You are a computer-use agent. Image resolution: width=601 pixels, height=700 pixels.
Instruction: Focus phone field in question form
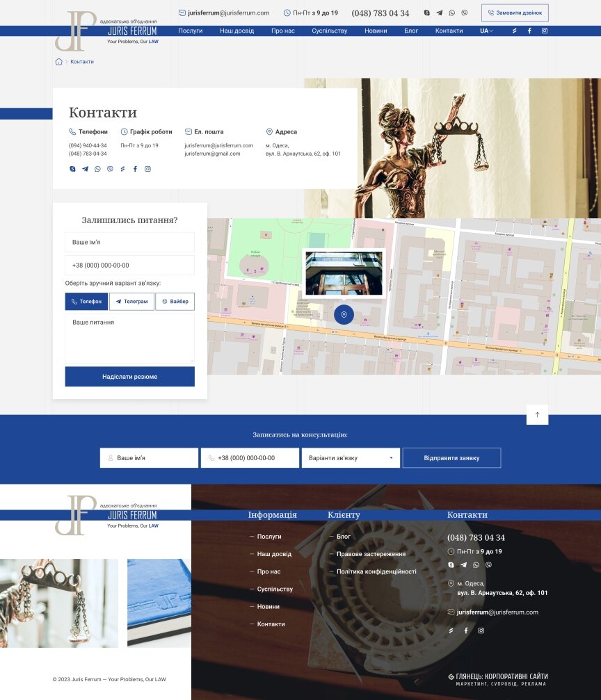click(x=129, y=265)
